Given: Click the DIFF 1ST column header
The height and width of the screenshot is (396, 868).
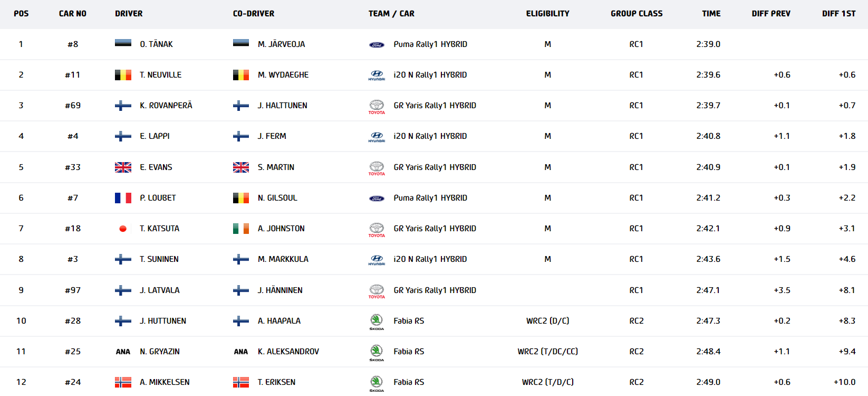Looking at the screenshot, I should pyautogui.click(x=838, y=14).
